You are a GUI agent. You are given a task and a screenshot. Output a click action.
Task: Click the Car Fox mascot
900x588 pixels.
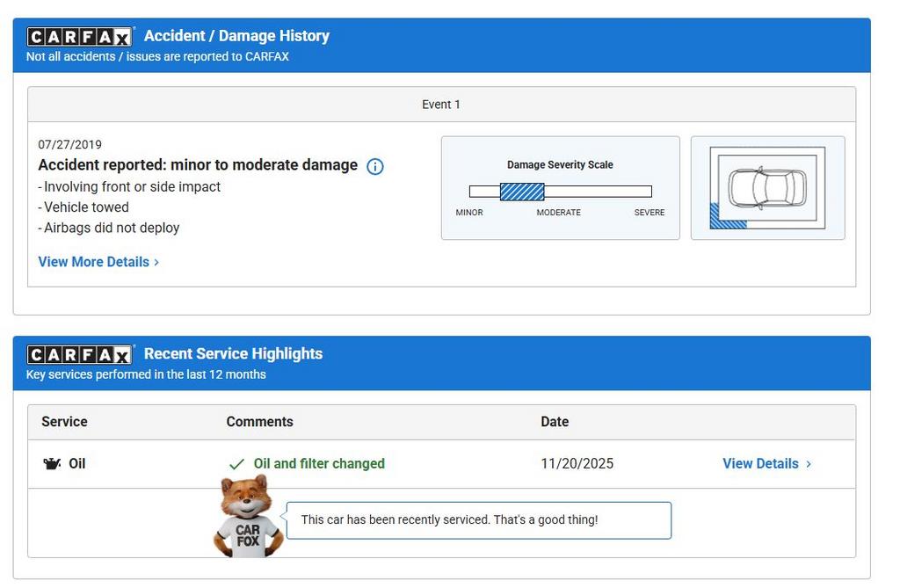pyautogui.click(x=248, y=517)
